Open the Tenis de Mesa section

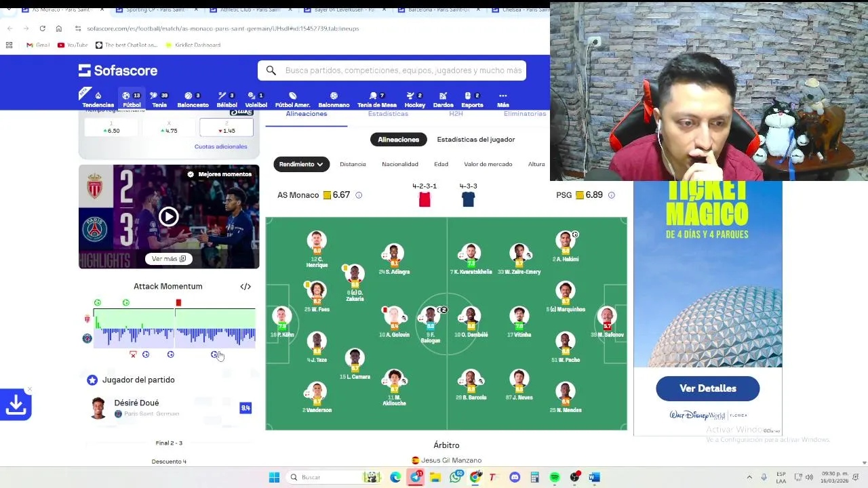point(377,100)
